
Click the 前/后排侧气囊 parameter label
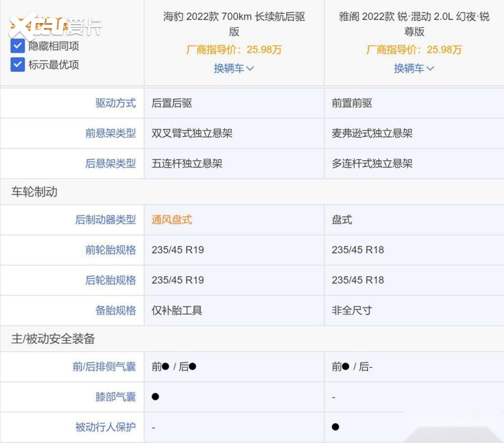(x=104, y=367)
